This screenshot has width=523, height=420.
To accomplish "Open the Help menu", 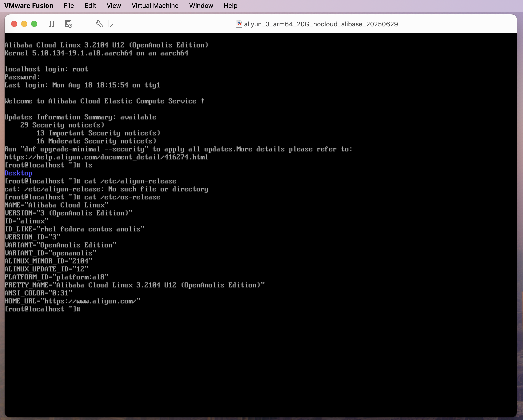I will (230, 6).
